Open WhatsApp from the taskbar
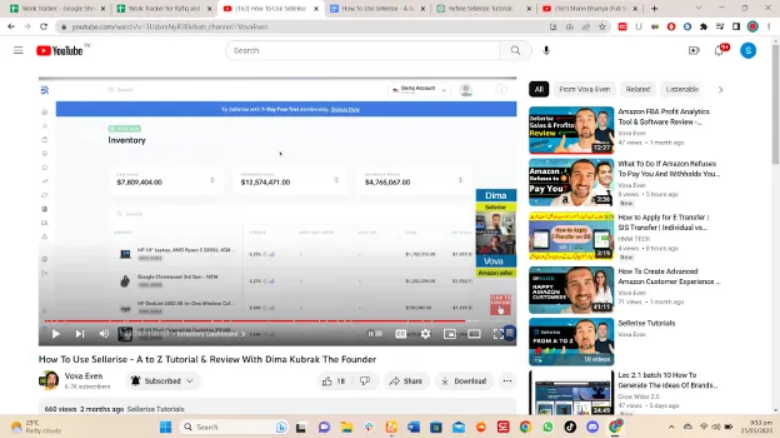 pos(548,427)
